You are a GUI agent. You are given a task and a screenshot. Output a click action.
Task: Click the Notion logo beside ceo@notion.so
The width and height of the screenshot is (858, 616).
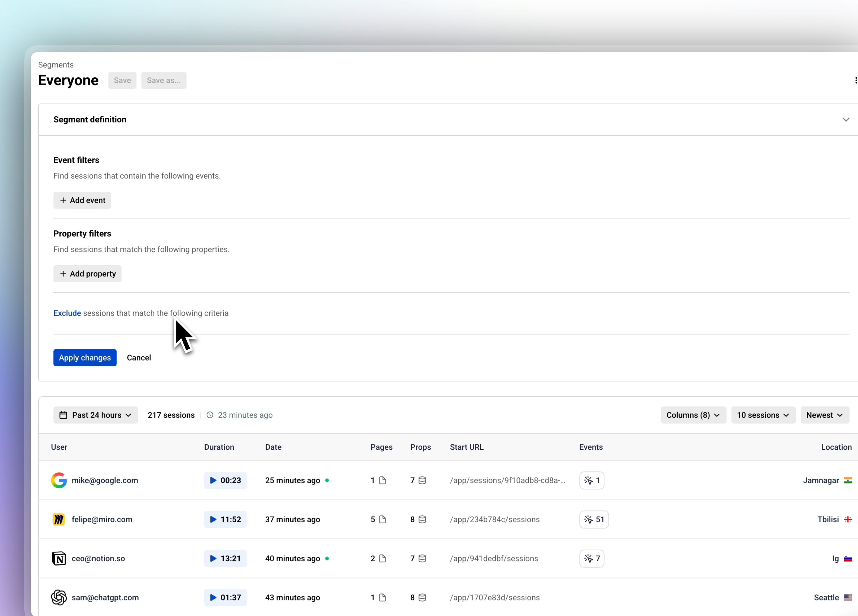[x=59, y=558]
